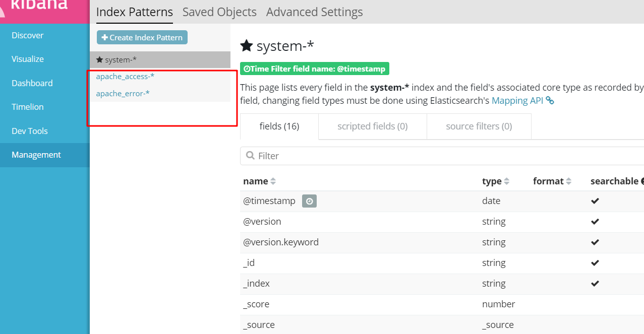Image resolution: width=644 pixels, height=334 pixels.
Task: Open Dev Tools in sidebar
Action: pyautogui.click(x=30, y=131)
